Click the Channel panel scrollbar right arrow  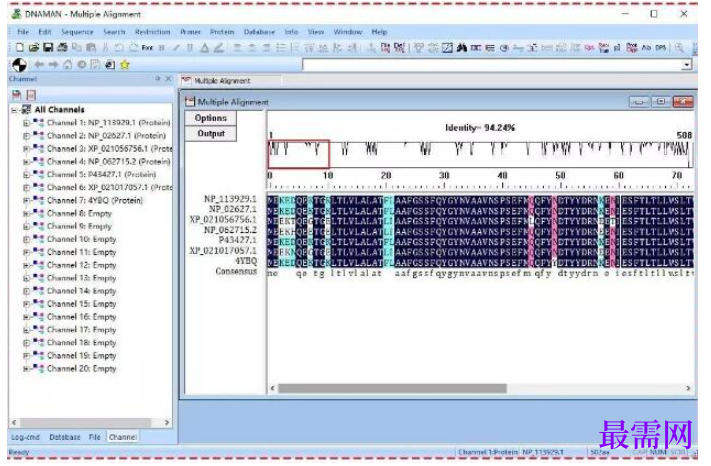[166, 422]
